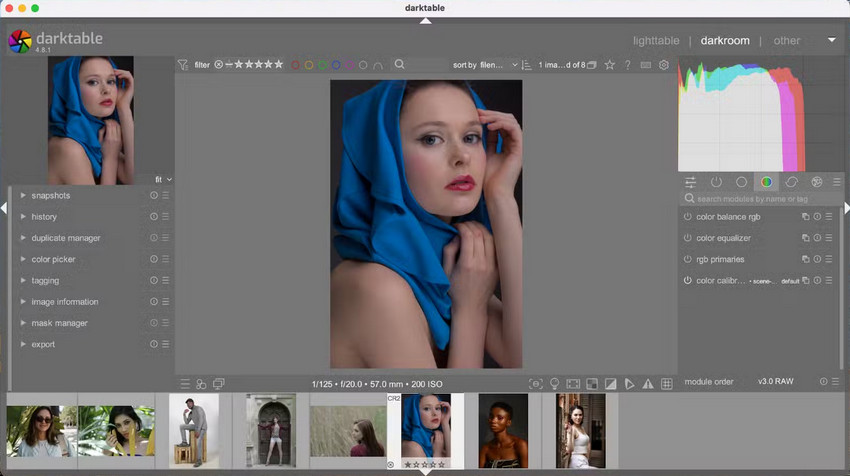850x476 pixels.
Task: Expand the color balance rgb module
Action: click(x=728, y=217)
